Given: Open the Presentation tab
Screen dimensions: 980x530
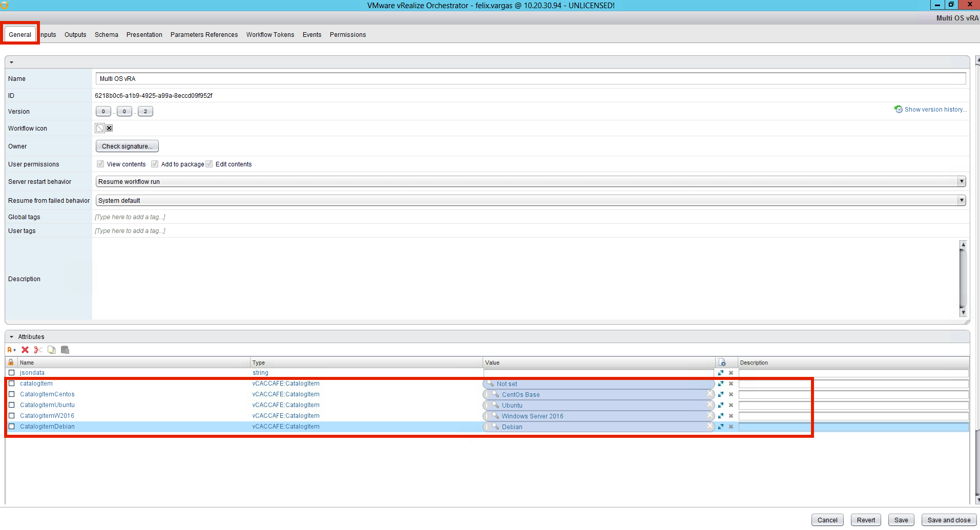Looking at the screenshot, I should point(144,35).
